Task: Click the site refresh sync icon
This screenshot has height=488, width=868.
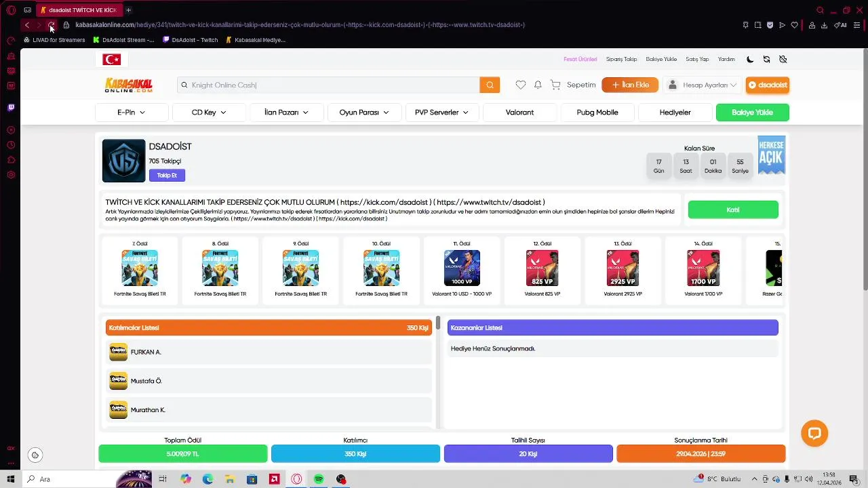Action: tap(766, 60)
